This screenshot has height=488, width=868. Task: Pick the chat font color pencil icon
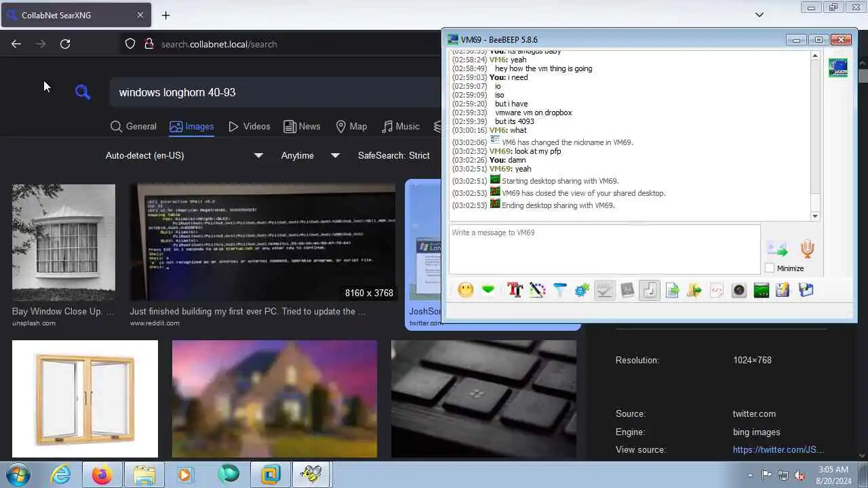click(x=537, y=290)
